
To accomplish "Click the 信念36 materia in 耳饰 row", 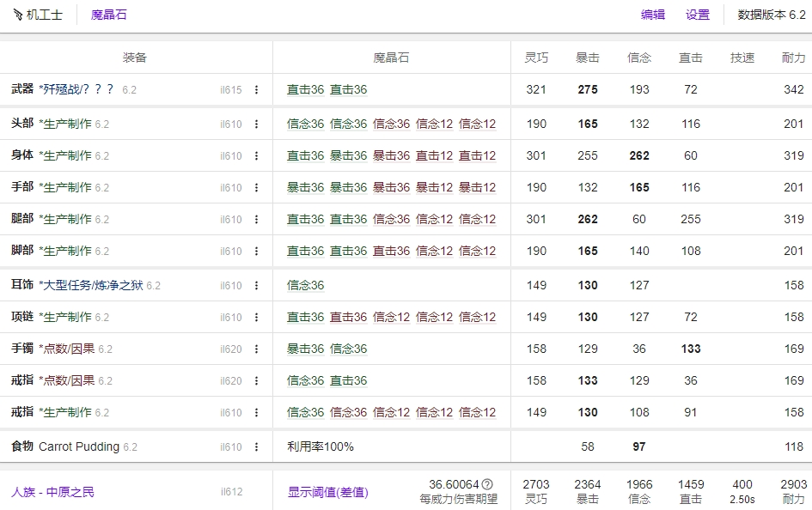I will pyautogui.click(x=305, y=286).
